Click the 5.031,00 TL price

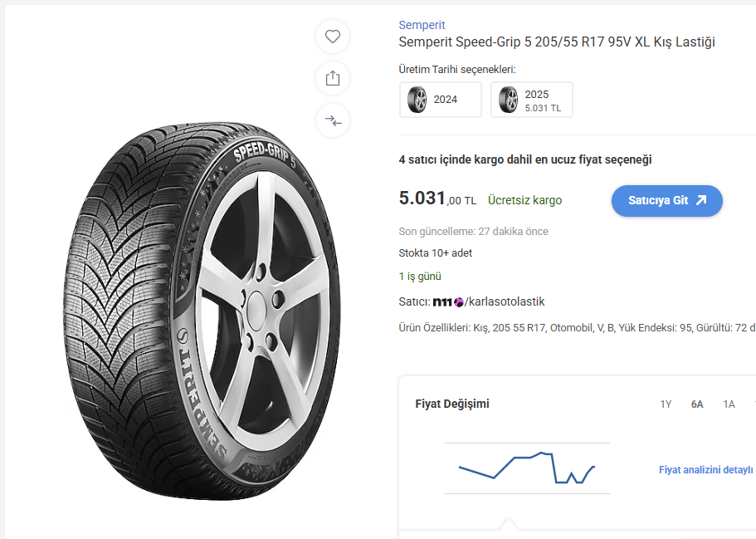pyautogui.click(x=437, y=199)
